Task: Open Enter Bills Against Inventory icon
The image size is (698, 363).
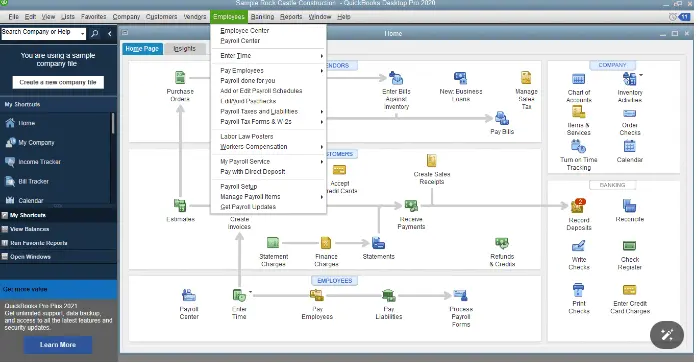Action: [x=396, y=78]
